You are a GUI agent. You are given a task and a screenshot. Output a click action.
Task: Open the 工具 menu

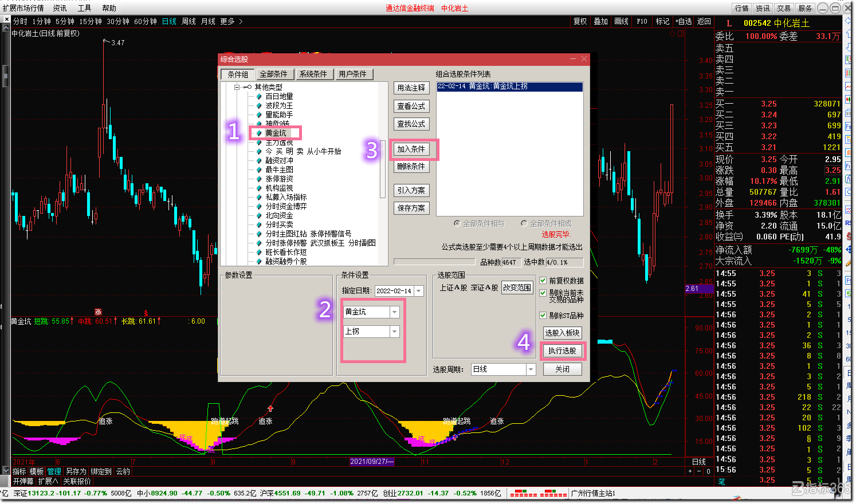(84, 8)
